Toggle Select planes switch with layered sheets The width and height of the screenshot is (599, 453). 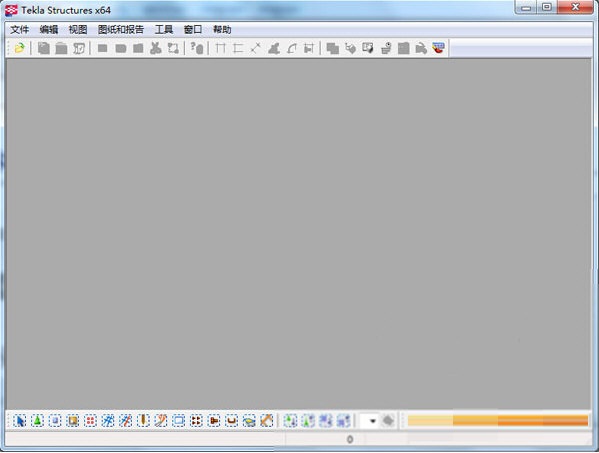pyautogui.click(x=249, y=421)
